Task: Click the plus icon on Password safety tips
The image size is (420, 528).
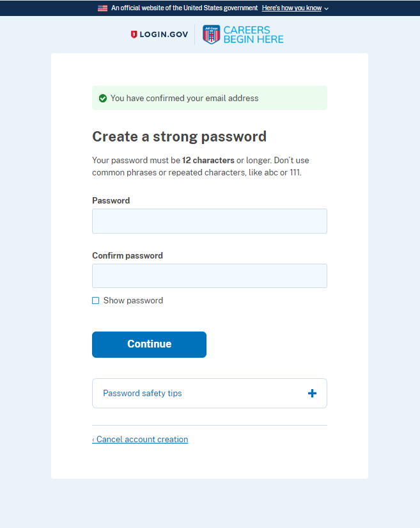Action: click(x=312, y=394)
